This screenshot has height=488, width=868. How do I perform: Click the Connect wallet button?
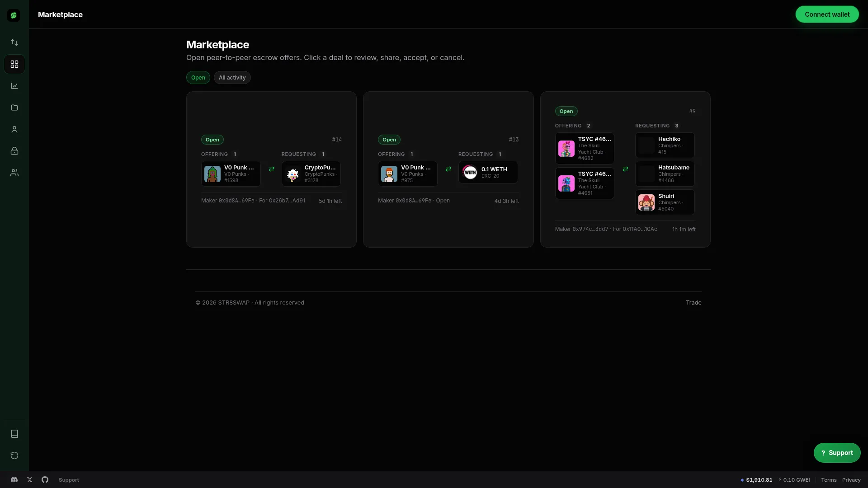(x=827, y=14)
